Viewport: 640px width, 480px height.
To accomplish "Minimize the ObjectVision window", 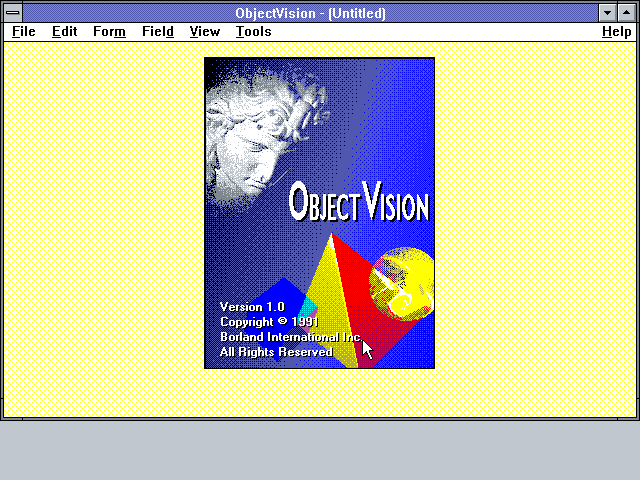I will pos(607,13).
